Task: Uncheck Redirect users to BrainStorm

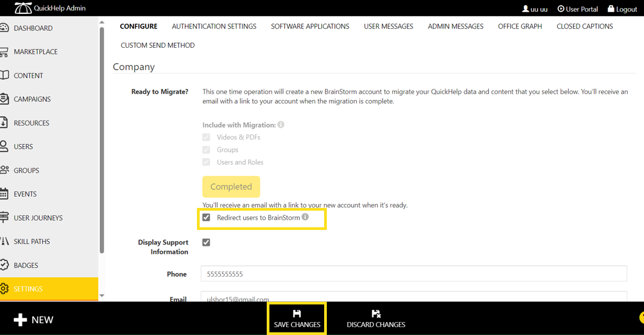Action: (206, 218)
